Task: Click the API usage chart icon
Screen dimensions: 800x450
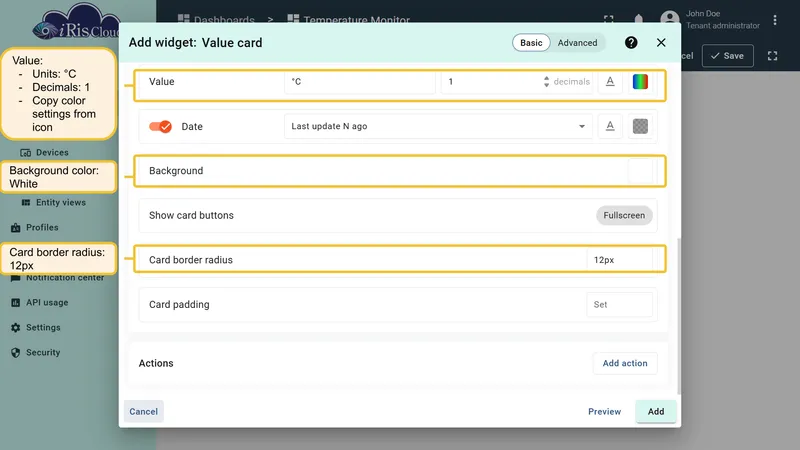Action: (16, 303)
